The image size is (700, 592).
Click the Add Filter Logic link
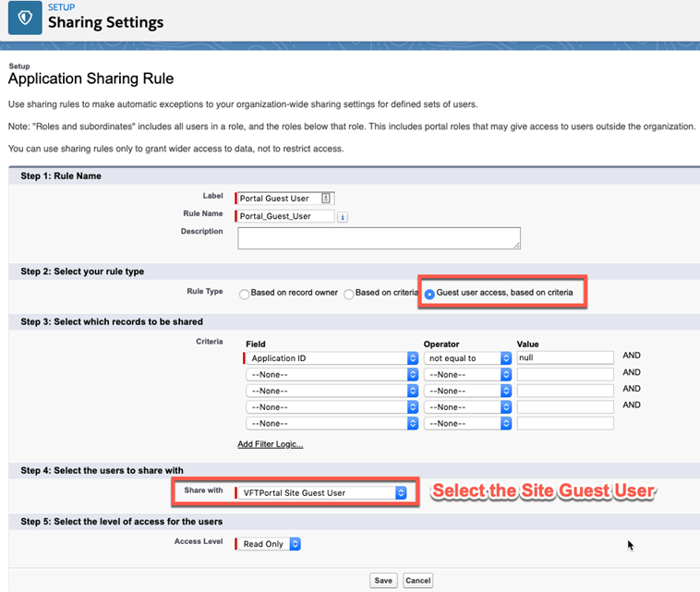coord(270,444)
